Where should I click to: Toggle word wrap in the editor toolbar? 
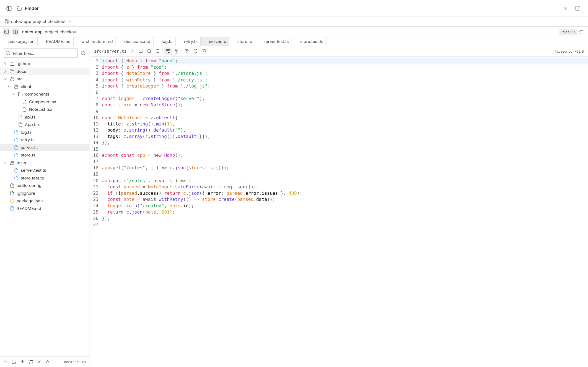[x=168, y=51]
